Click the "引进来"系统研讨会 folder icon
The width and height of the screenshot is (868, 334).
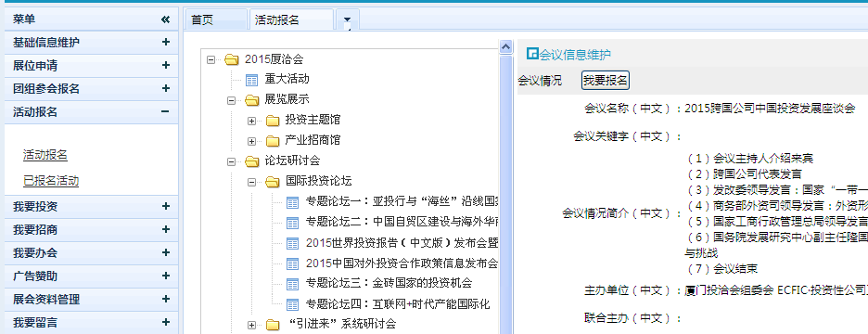[273, 325]
